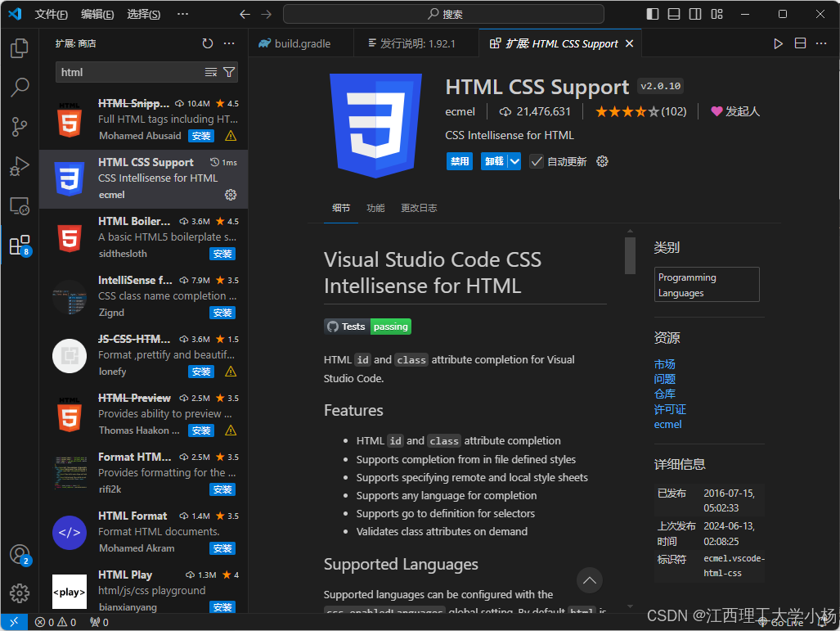
Task: Click the readme vertical scrollbar thumb
Action: tap(630, 255)
